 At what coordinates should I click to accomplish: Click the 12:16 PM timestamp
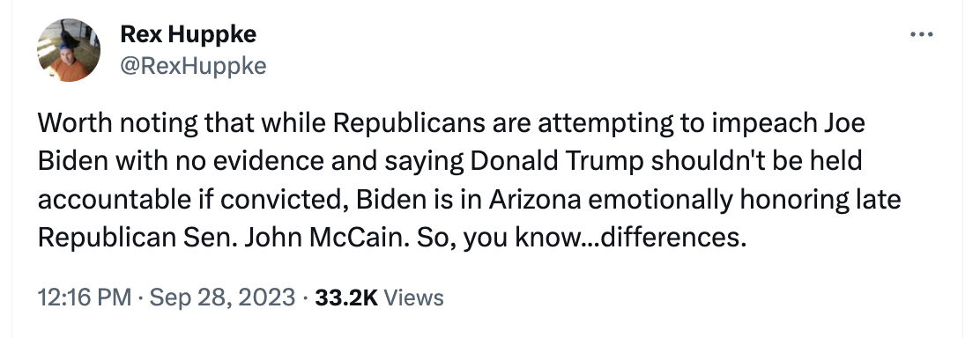[x=85, y=298]
